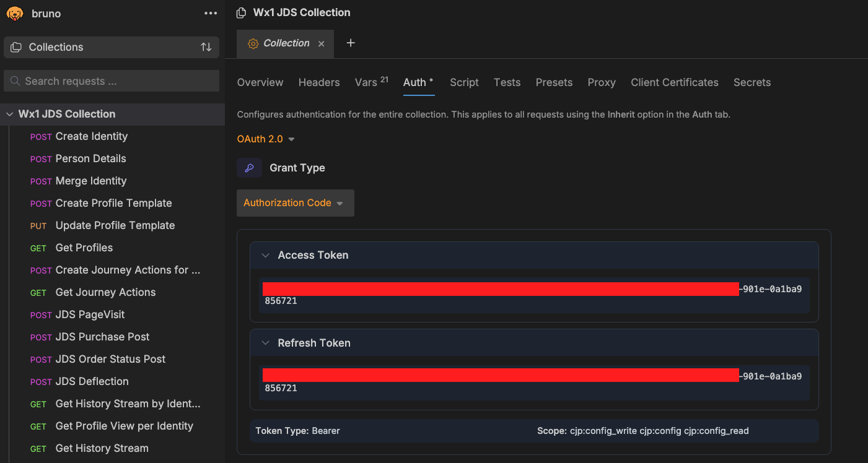The image size is (868, 463).
Task: Focus the Search requests field
Action: coord(112,81)
